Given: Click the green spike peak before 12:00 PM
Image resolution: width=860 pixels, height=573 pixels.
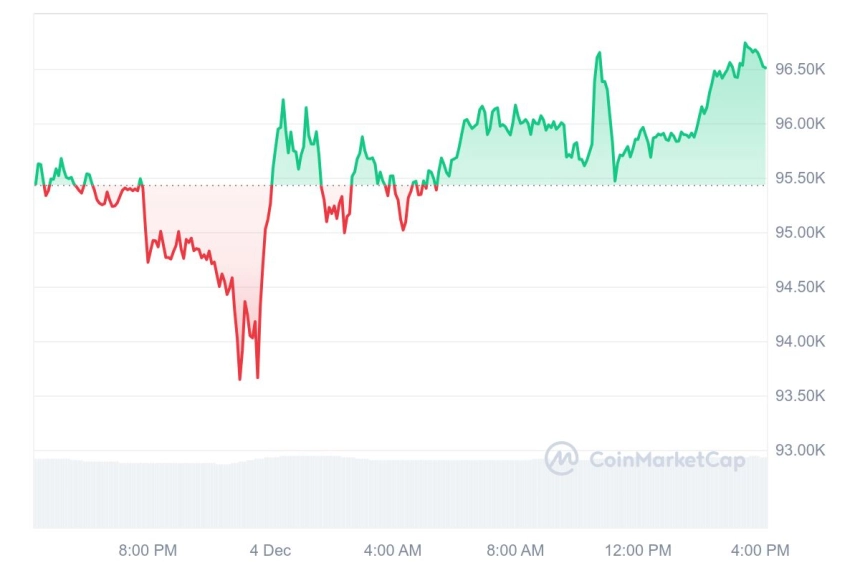Looking at the screenshot, I should pyautogui.click(x=599, y=53).
